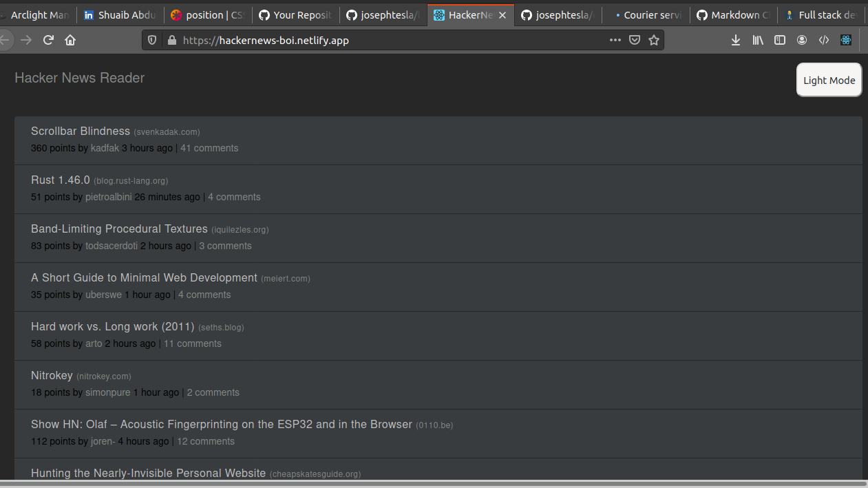Select the Courier servi tab
This screenshot has height=488, width=868.
pos(644,14)
